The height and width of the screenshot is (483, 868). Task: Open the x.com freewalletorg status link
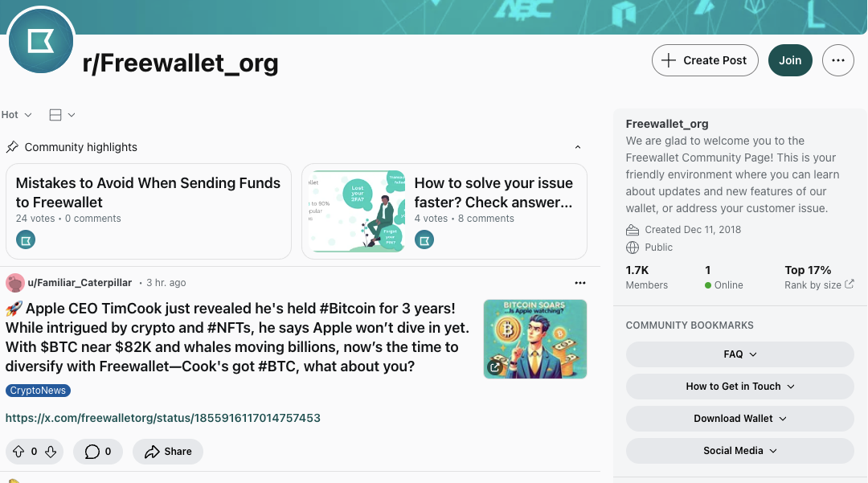(163, 418)
